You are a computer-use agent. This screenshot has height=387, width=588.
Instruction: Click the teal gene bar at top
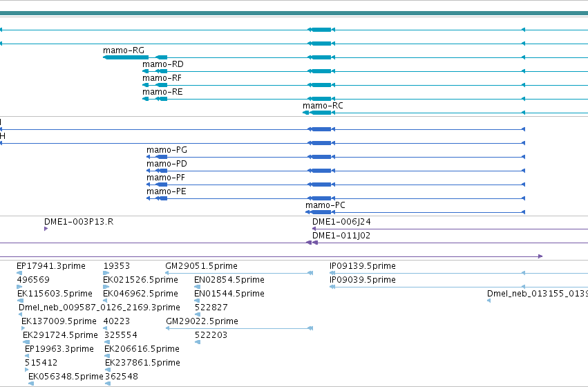(x=294, y=13)
